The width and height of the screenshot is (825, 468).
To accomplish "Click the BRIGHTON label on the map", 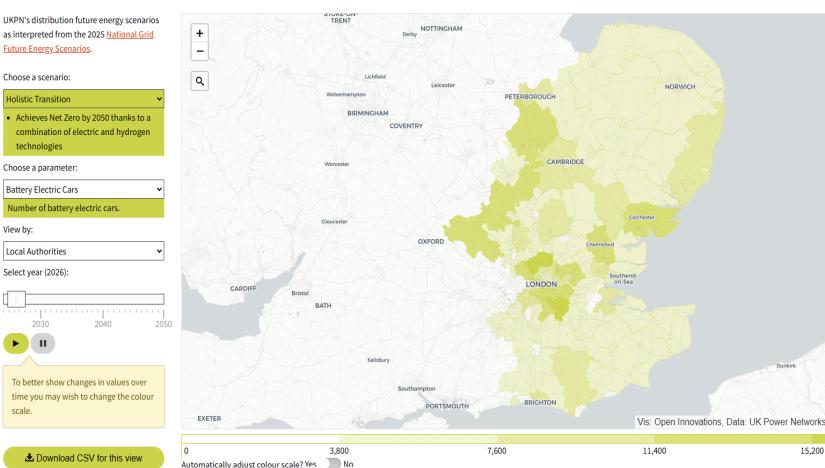I will [540, 402].
